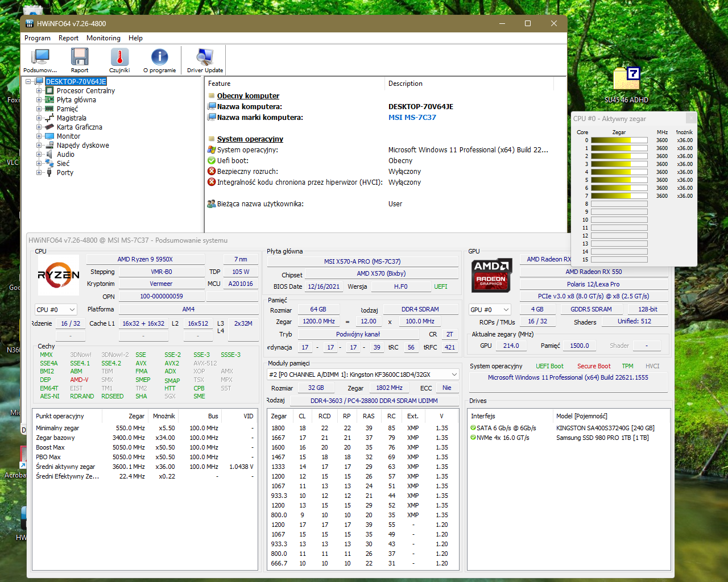This screenshot has width=728, height=582.
Task: Click the Ryzen CPU logo
Action: (59, 275)
